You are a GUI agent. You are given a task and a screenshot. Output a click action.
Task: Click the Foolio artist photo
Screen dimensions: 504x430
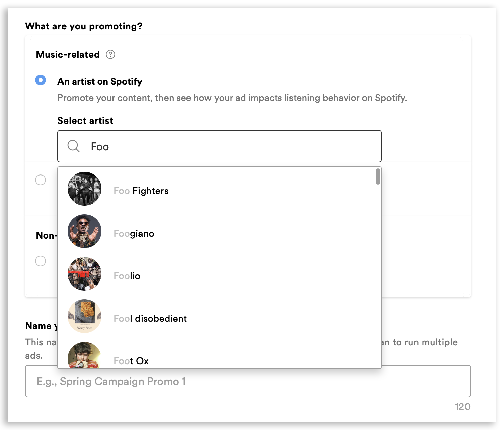(84, 274)
